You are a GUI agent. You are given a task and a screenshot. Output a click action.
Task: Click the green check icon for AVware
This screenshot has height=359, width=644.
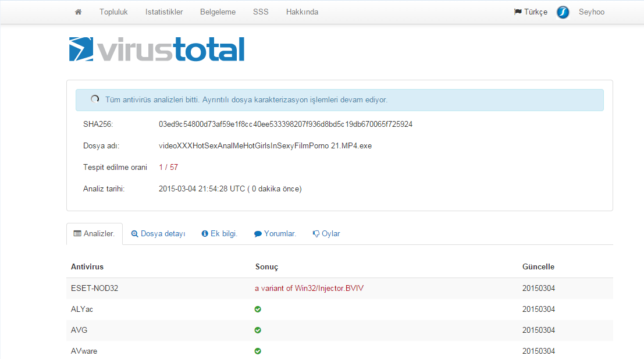258,351
